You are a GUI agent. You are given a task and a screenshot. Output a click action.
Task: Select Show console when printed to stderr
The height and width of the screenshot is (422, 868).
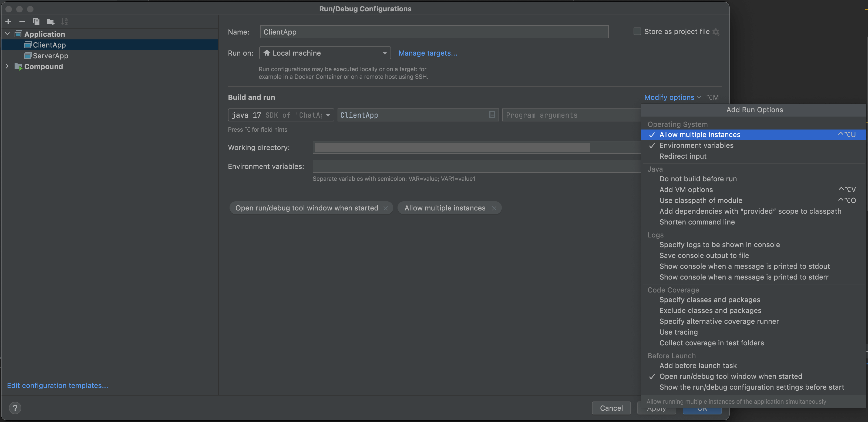(753, 277)
